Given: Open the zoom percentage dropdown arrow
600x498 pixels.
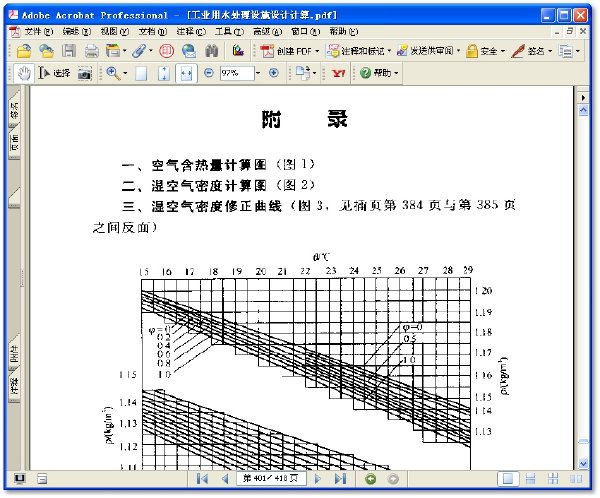Looking at the screenshot, I should [x=258, y=73].
